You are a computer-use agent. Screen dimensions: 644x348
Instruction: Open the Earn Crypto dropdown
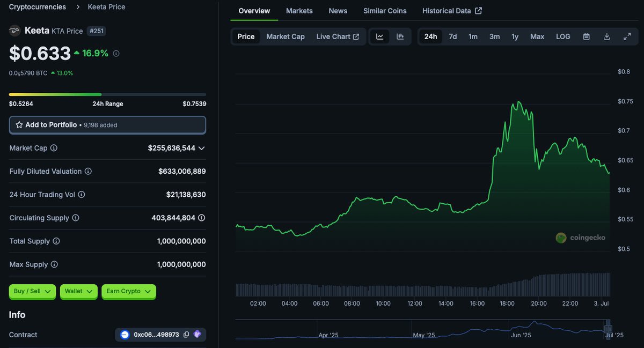[x=128, y=291]
